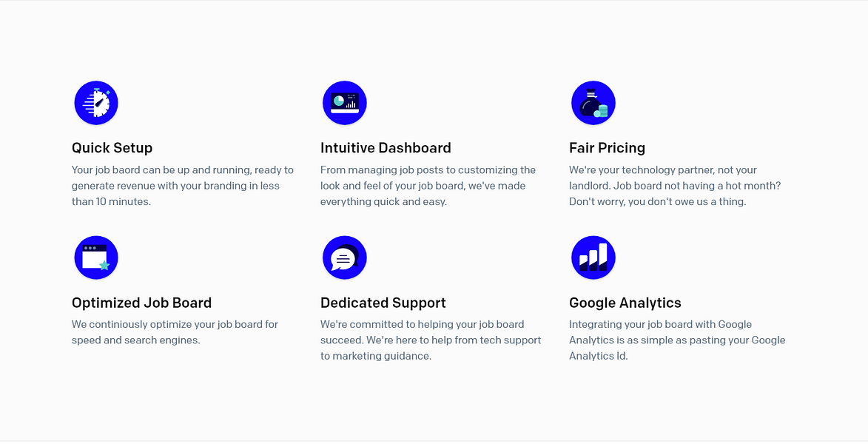Open the Optimized Job Board heading
Image resolution: width=868 pixels, height=444 pixels.
tap(141, 303)
